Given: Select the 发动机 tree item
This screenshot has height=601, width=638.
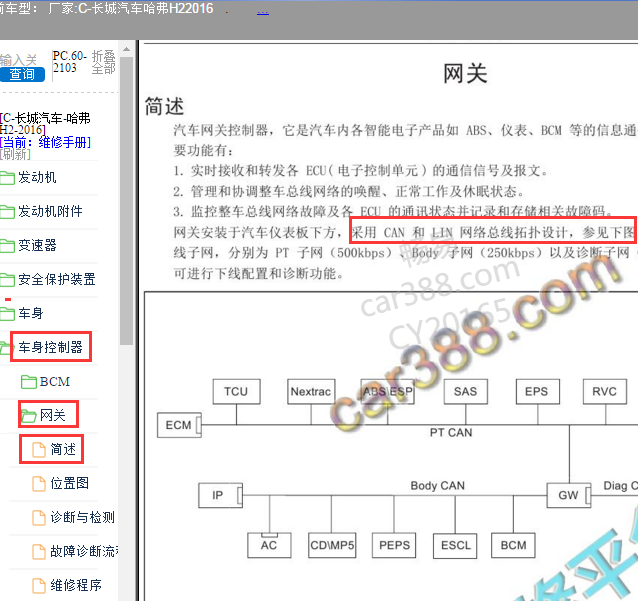Looking at the screenshot, I should (x=37, y=177).
